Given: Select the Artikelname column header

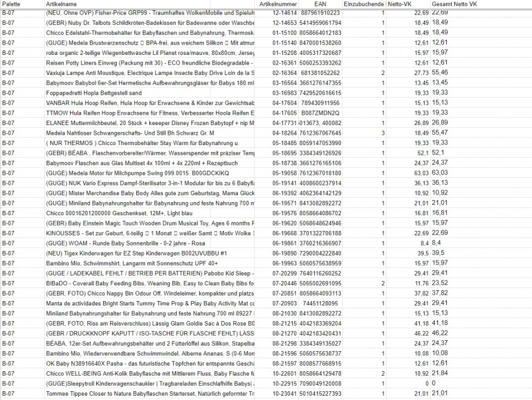Looking at the screenshot, I should tap(149, 4).
